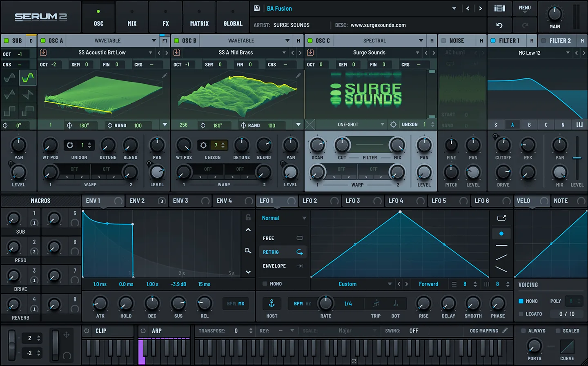Select the LFO rising line tool
The image size is (588, 366).
501,257
